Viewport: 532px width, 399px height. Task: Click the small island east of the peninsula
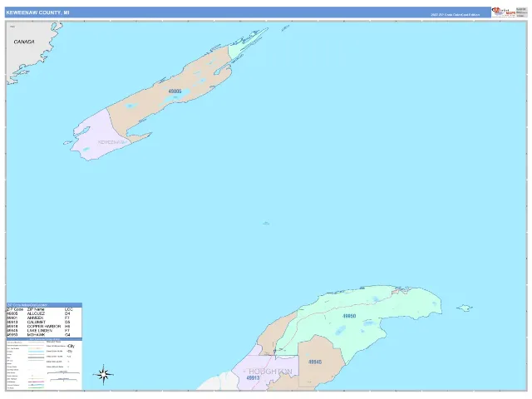464,308
